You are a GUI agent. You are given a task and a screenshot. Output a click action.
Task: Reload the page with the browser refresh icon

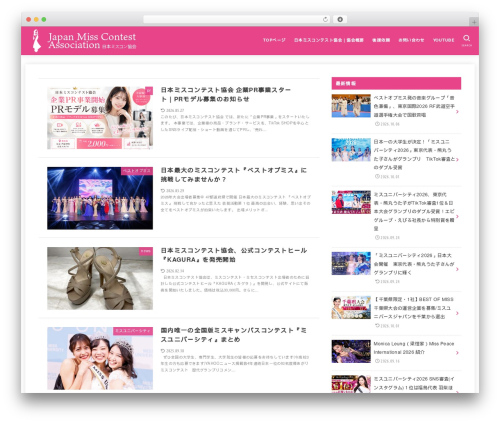(325, 19)
